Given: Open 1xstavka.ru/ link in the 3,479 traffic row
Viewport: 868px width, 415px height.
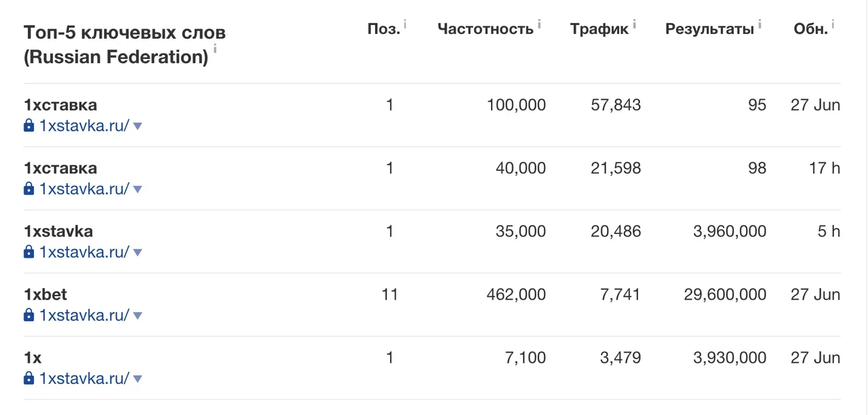Looking at the screenshot, I should [x=84, y=378].
